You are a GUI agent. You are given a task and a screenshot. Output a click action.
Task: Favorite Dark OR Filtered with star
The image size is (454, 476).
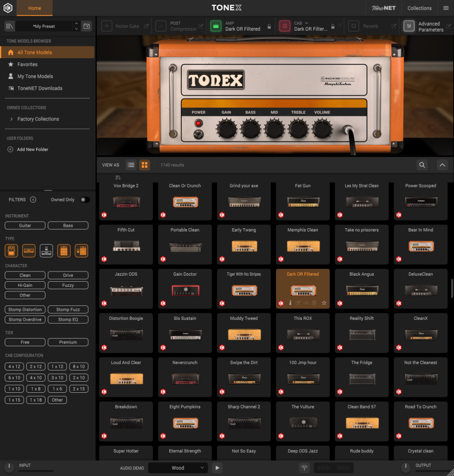(324, 303)
